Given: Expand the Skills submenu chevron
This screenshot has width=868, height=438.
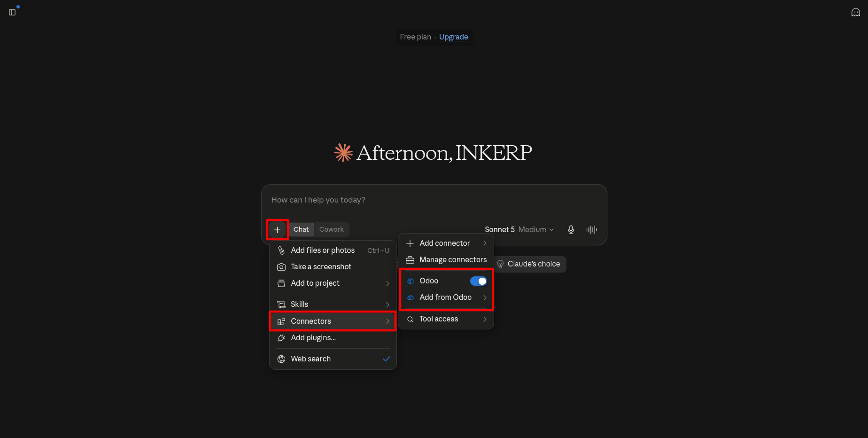Looking at the screenshot, I should tap(387, 305).
